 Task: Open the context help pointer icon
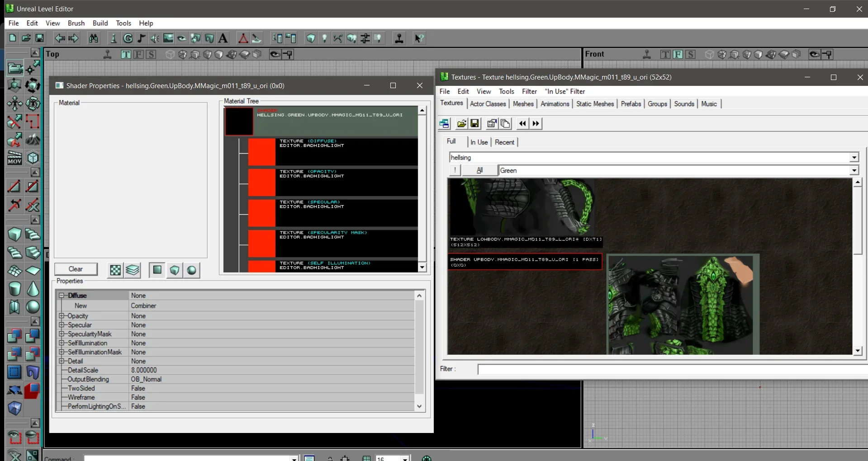419,38
